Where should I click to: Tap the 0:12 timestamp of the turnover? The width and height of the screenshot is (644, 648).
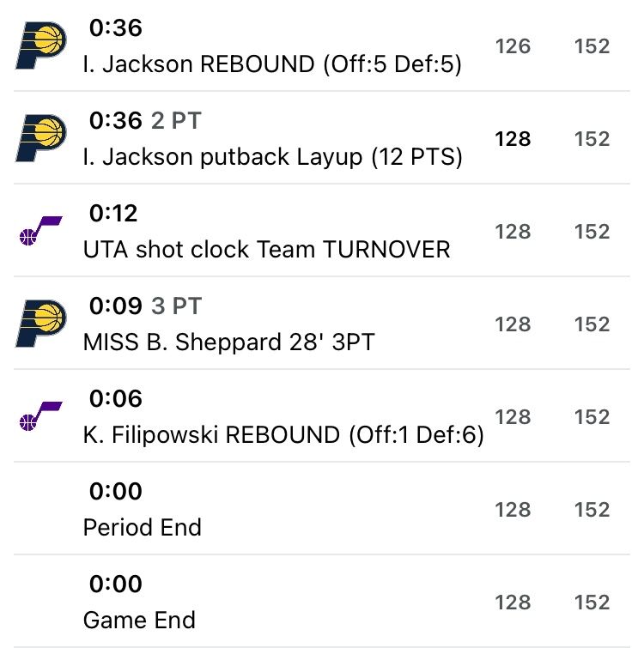click(115, 214)
